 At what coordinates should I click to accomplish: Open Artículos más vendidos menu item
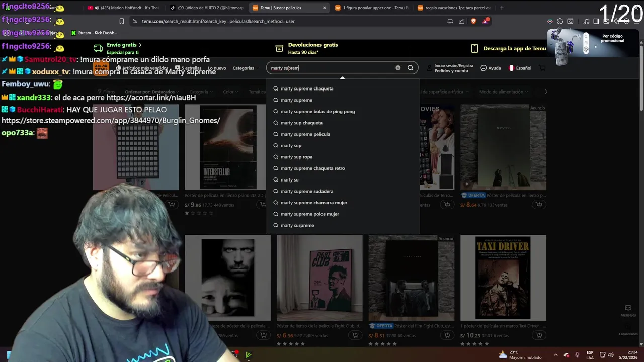point(142,68)
